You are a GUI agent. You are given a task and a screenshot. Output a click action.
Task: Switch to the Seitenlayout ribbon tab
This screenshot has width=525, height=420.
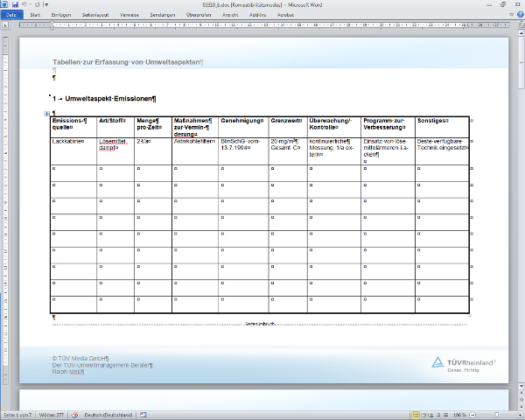[95, 15]
